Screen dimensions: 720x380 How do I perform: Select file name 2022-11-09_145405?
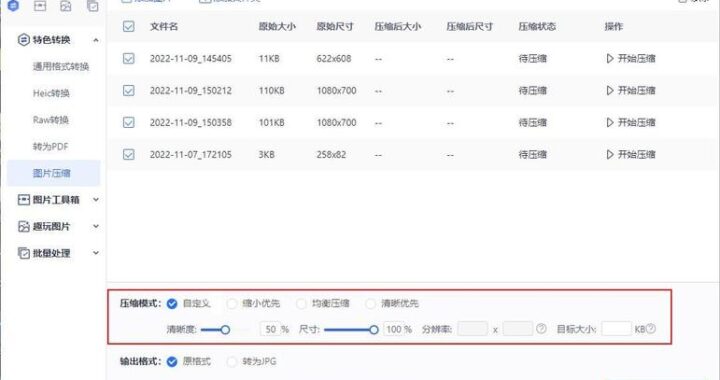pyautogui.click(x=191, y=59)
